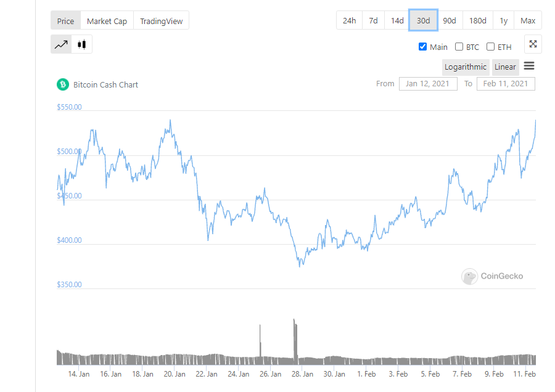Open fullscreen chart expand icon
Screen dimensions: 555x392
coord(533,44)
